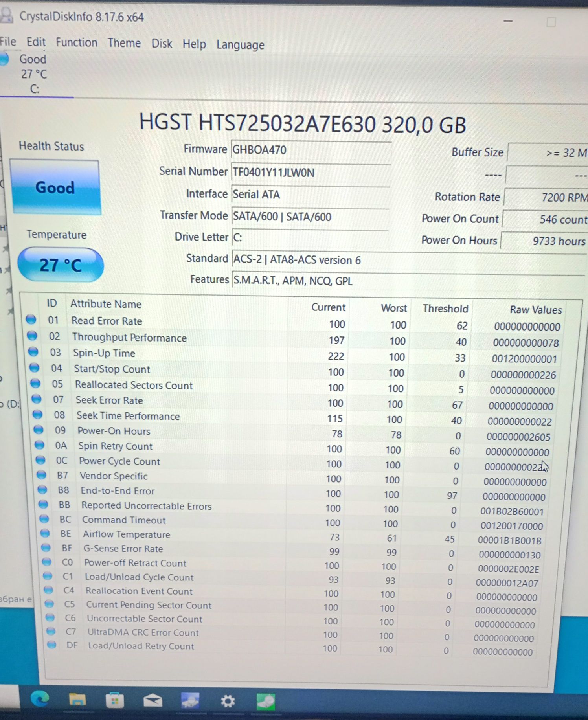588x720 pixels.
Task: Click the Interface field Serial ATA
Action: click(x=310, y=195)
